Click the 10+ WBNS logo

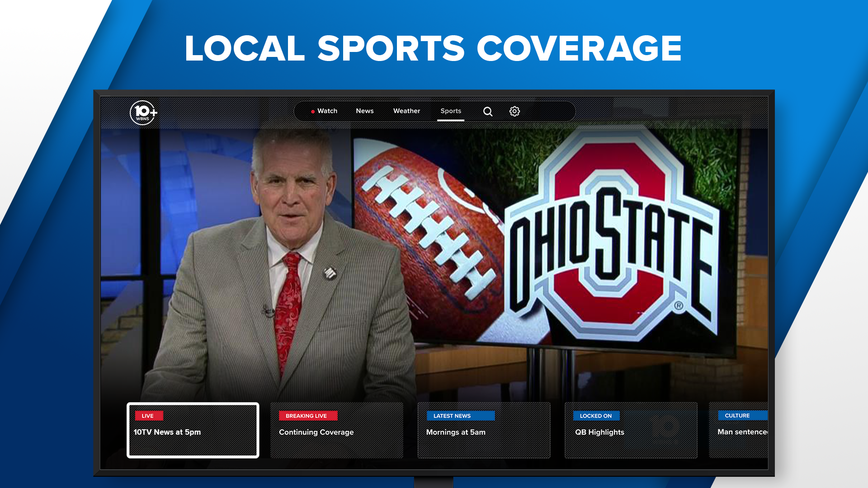143,113
